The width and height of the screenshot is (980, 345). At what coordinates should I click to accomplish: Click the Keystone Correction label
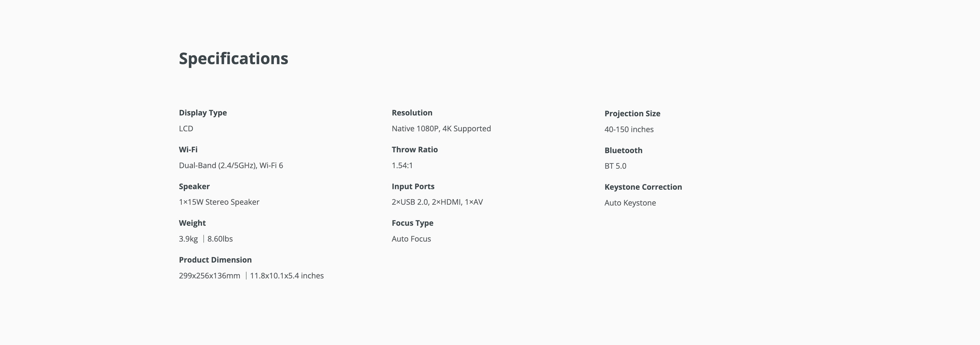pos(643,187)
